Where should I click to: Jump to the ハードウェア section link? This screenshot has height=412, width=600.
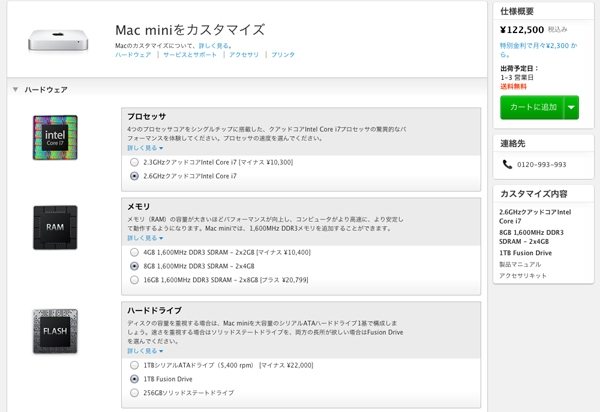pos(133,55)
